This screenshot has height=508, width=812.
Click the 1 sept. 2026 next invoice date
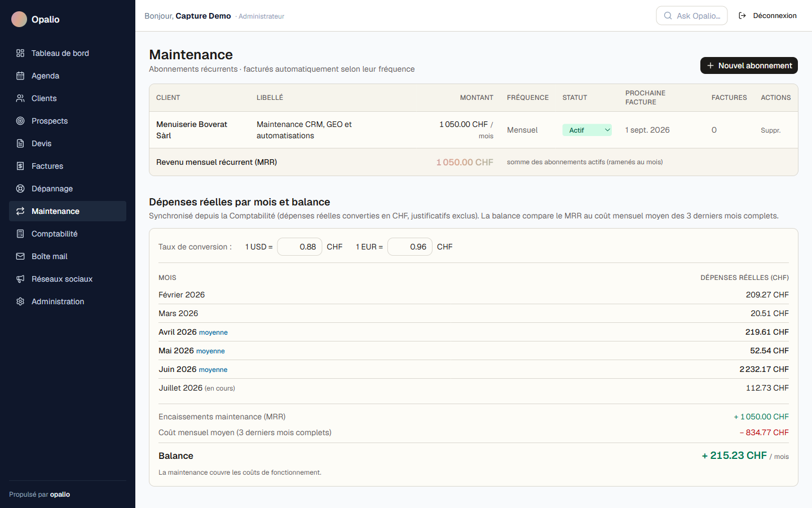point(647,130)
